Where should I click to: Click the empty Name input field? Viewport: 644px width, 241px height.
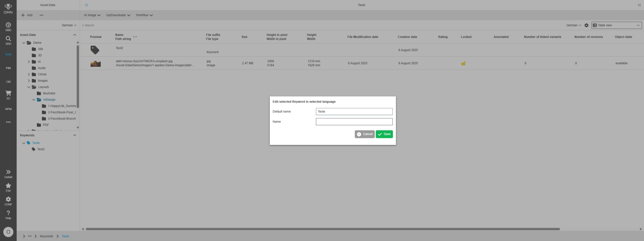click(354, 122)
